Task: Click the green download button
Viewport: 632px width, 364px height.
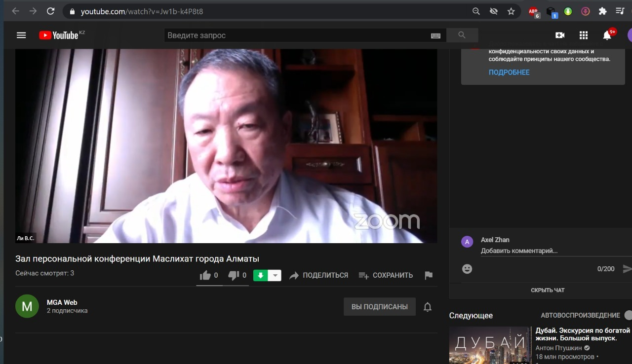Action: point(260,276)
